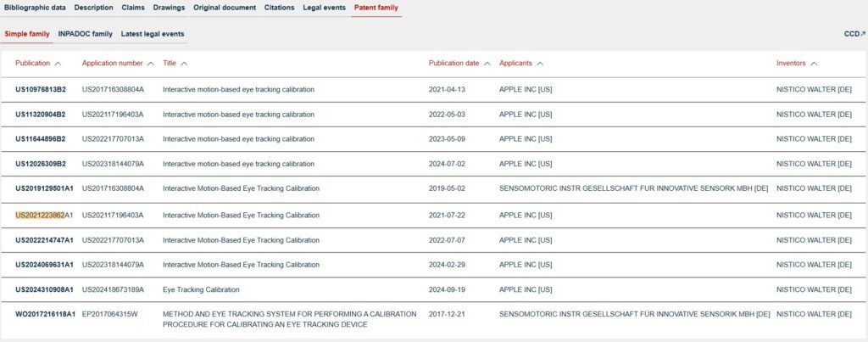Screen dimensions: 868x342
Task: Sort by Inventors column arrow
Action: coord(814,64)
